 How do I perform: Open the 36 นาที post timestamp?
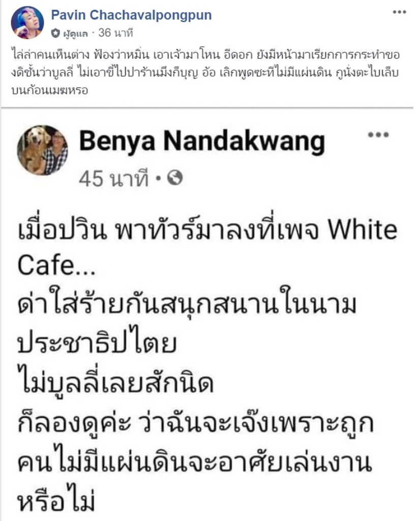(115, 33)
